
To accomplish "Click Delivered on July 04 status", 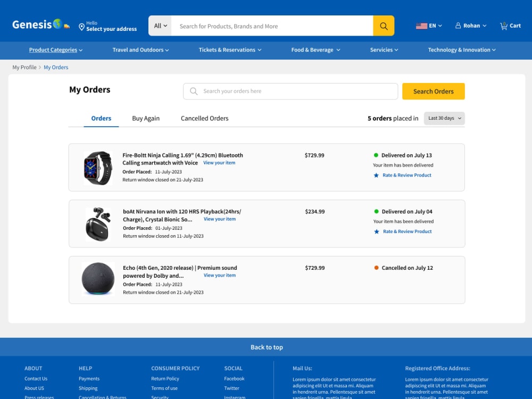I will (407, 212).
